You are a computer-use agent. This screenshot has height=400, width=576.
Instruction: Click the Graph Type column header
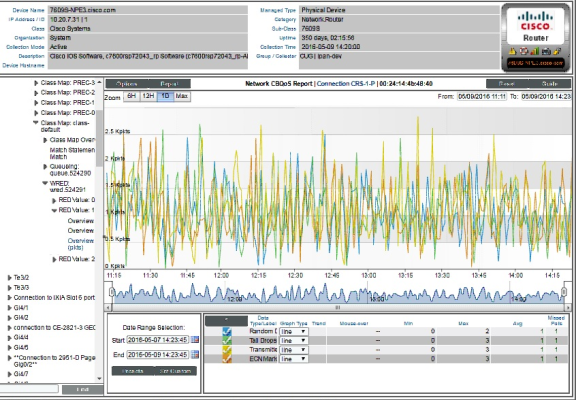(294, 324)
